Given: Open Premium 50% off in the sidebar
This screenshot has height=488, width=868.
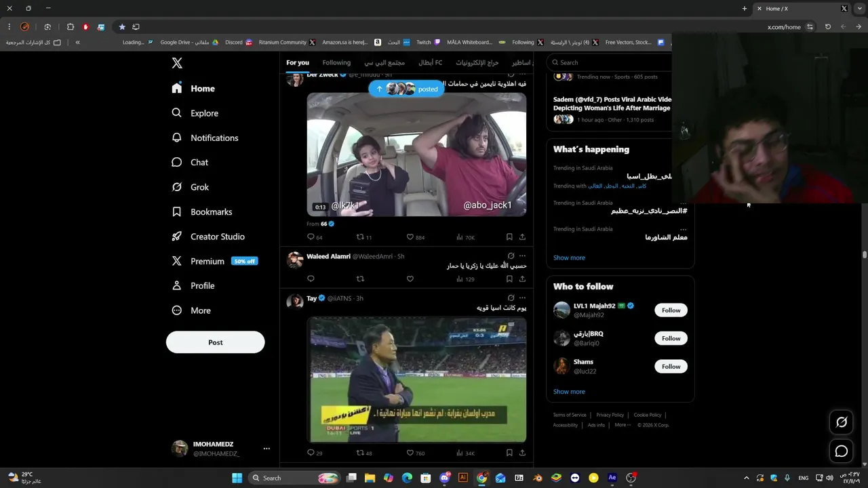Looking at the screenshot, I should [214, 261].
